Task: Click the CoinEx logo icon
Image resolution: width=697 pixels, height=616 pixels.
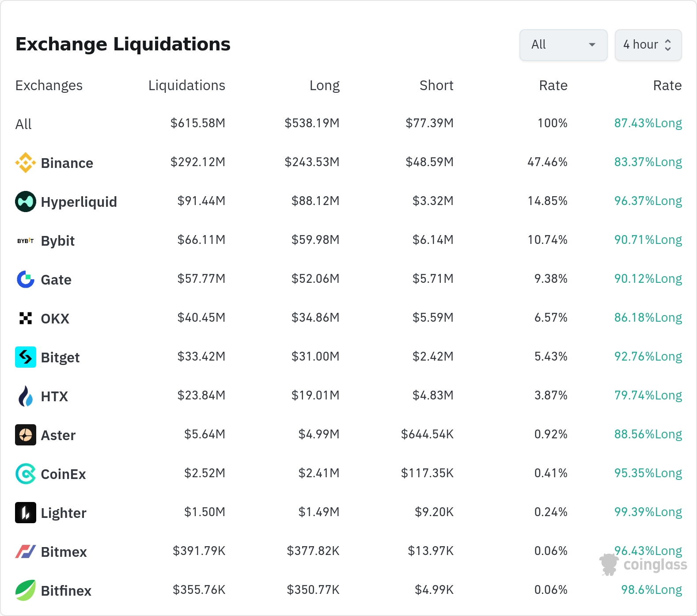Action: pyautogui.click(x=26, y=474)
